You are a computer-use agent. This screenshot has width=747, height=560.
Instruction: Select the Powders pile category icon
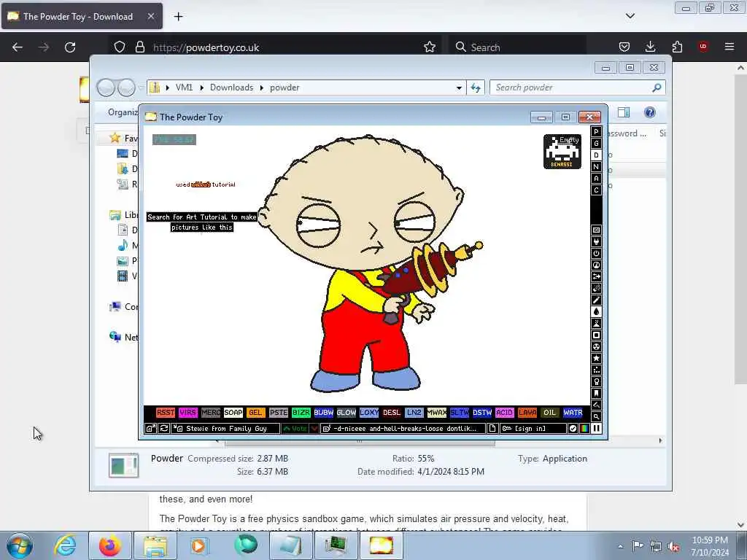click(596, 323)
